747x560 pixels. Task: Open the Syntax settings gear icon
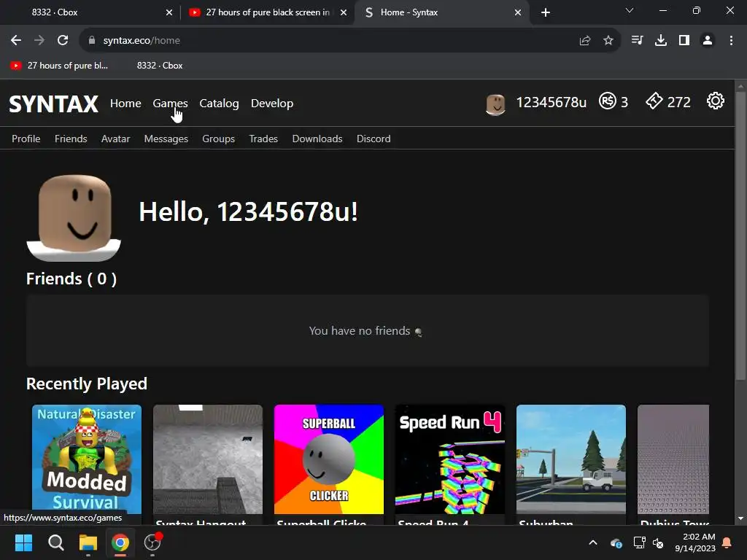pos(715,101)
